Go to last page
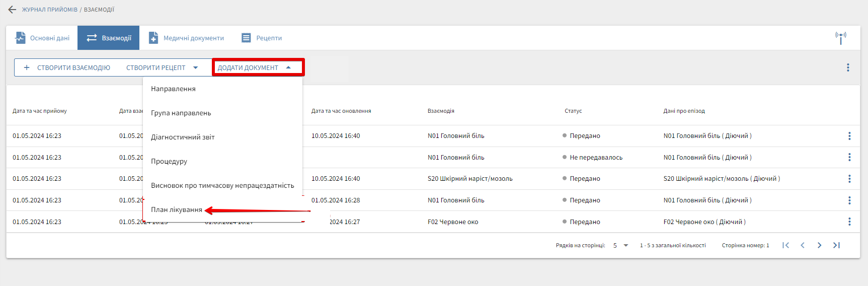The height and width of the screenshot is (286, 868). pyautogui.click(x=836, y=245)
